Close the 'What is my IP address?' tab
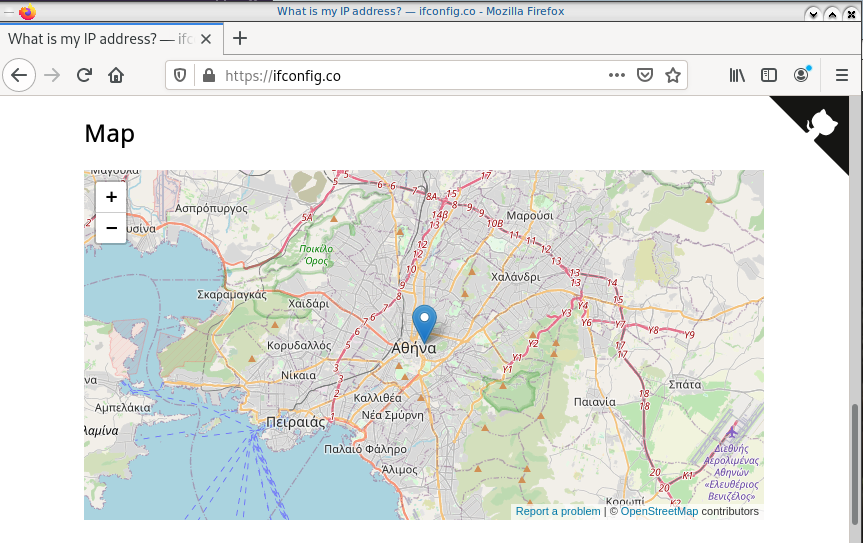The width and height of the screenshot is (863, 543). (x=206, y=39)
